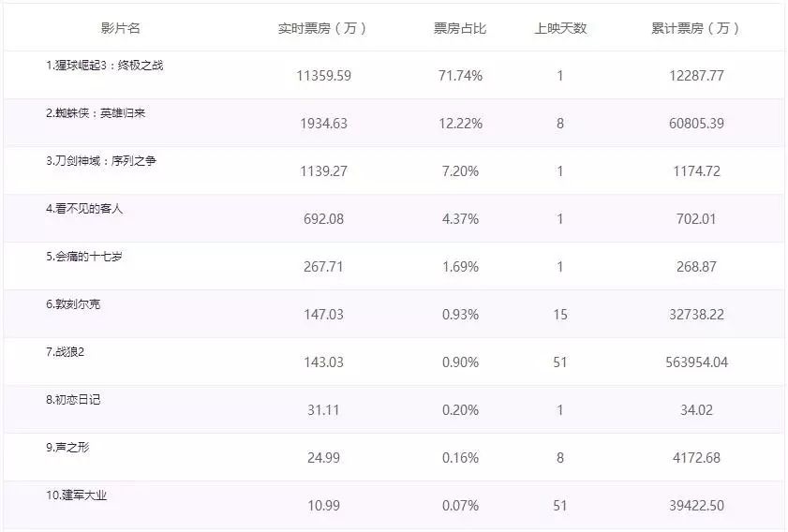Screen dimensions: 788x532
Task: Click real-time box office value 267.71
Action: click(323, 267)
